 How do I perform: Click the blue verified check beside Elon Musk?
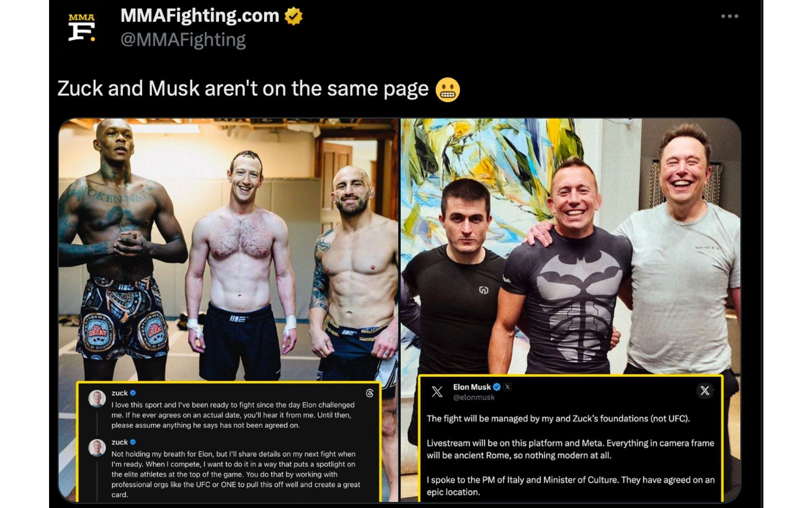(x=497, y=387)
